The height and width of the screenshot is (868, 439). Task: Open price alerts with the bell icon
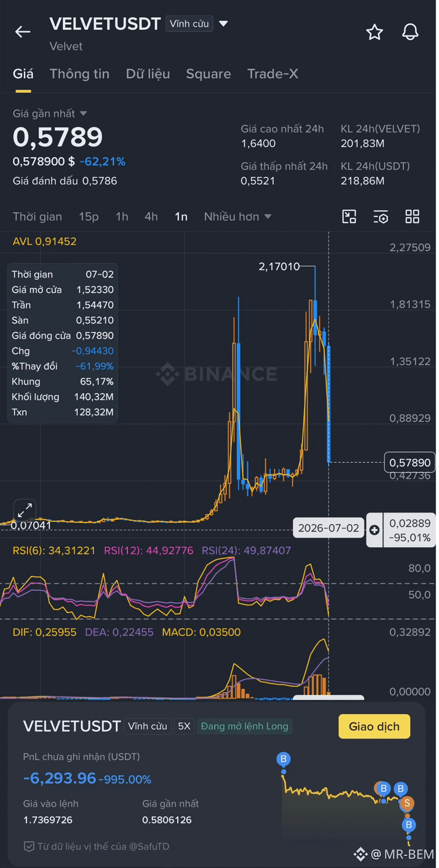(x=410, y=32)
